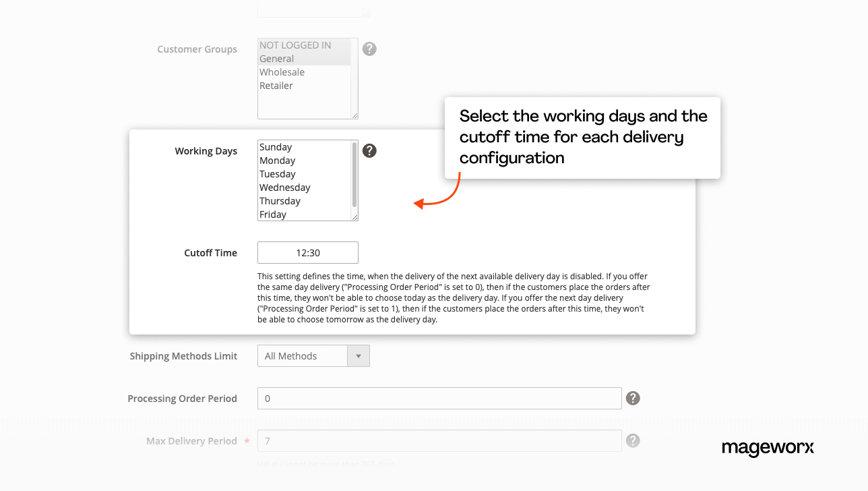Click the Working Days field label

point(206,151)
